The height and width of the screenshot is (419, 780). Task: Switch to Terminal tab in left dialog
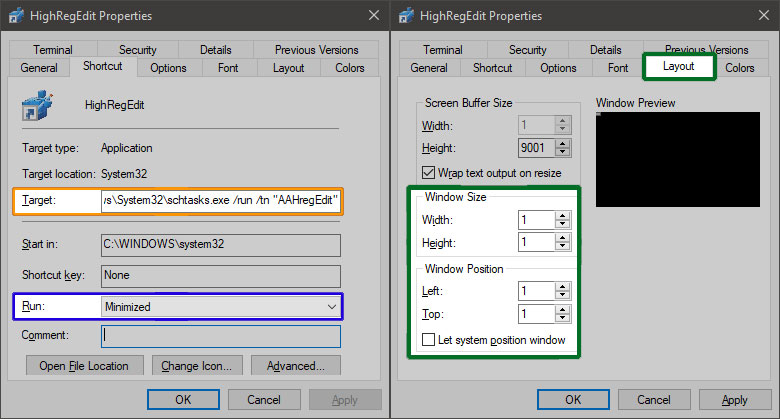point(53,50)
